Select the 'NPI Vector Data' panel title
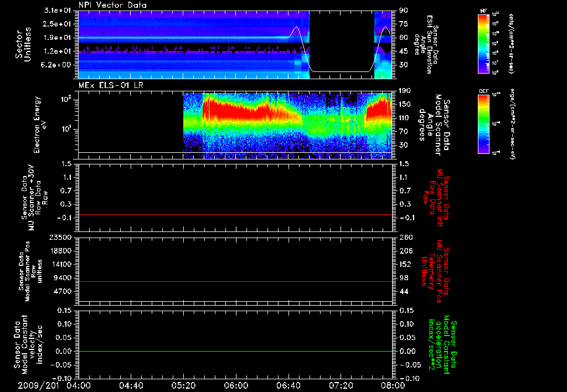This screenshot has width=567, height=392. tap(112, 5)
